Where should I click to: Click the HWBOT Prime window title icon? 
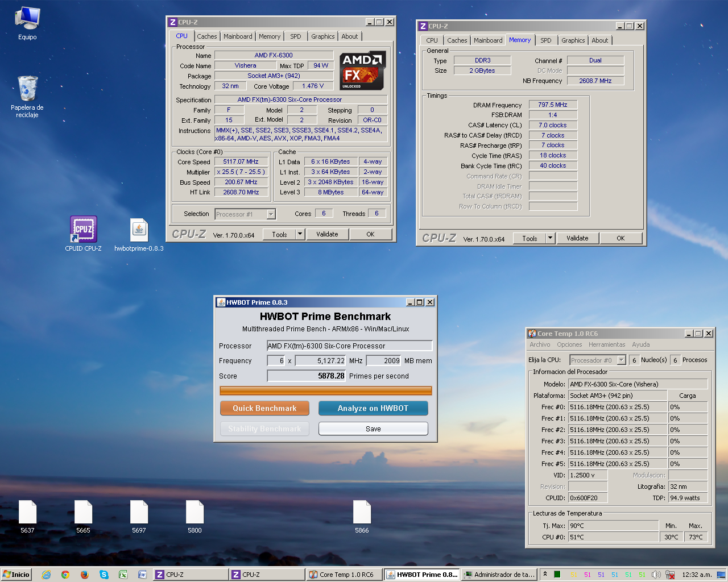(x=221, y=302)
